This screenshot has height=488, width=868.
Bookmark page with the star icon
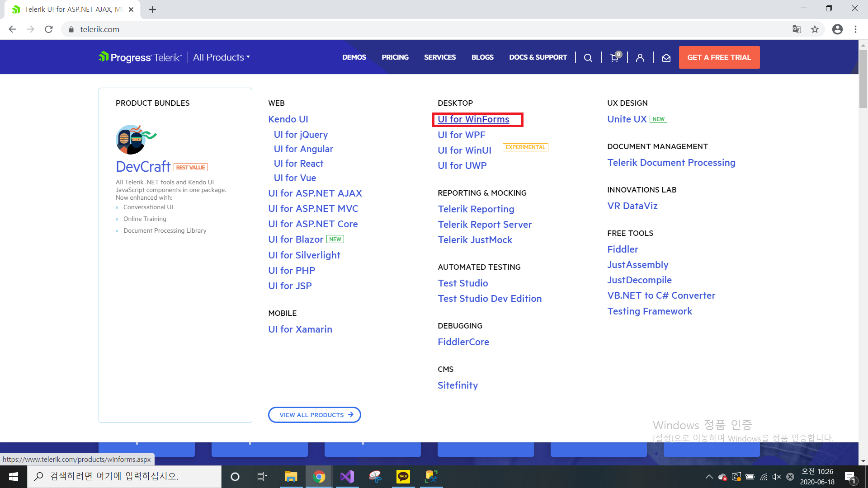click(x=815, y=29)
